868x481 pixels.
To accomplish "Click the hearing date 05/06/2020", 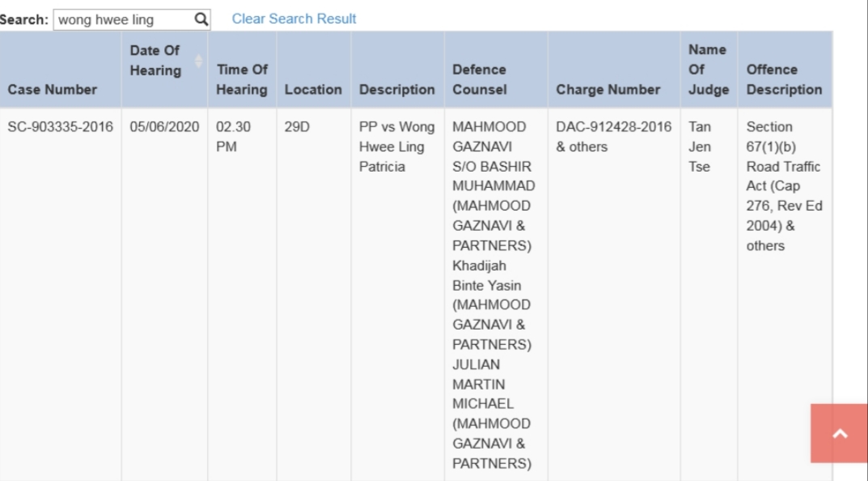I will (164, 127).
